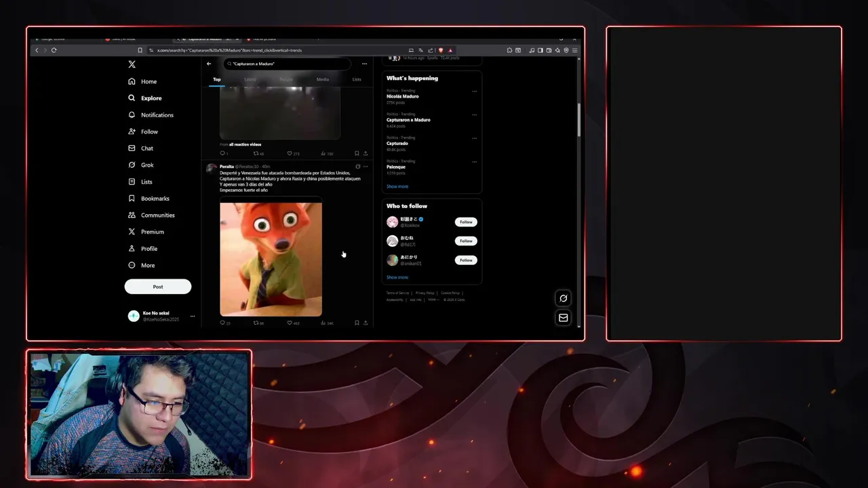View analytics on Peralta's post

pyautogui.click(x=327, y=323)
